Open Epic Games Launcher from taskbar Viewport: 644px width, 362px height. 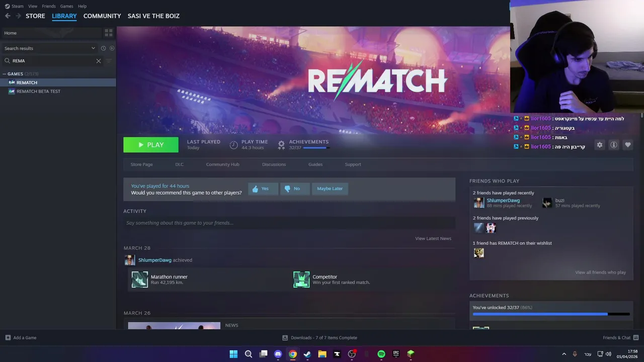pos(396,354)
